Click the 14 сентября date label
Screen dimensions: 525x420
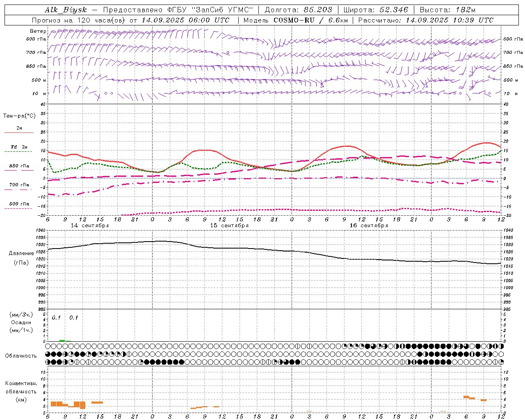point(89,226)
